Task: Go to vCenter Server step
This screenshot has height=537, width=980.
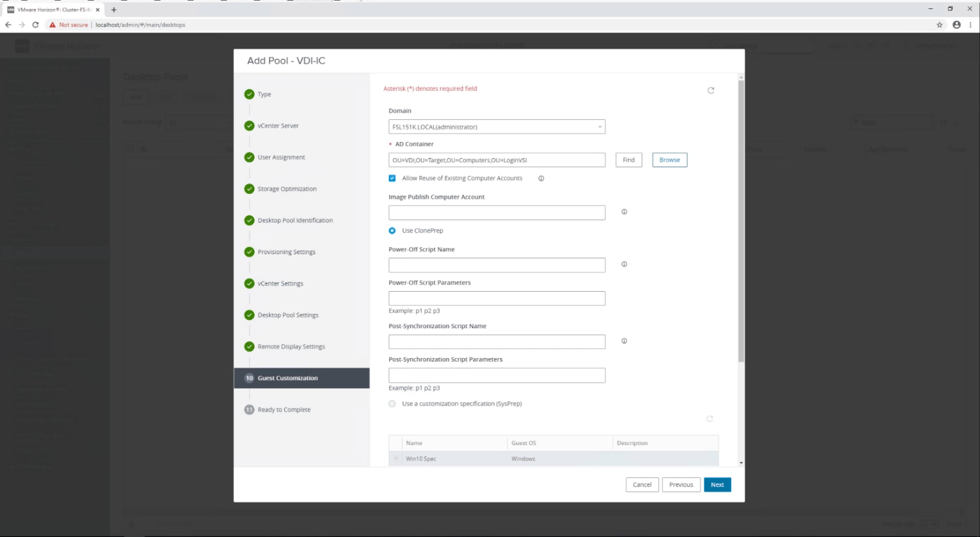Action: [x=278, y=126]
